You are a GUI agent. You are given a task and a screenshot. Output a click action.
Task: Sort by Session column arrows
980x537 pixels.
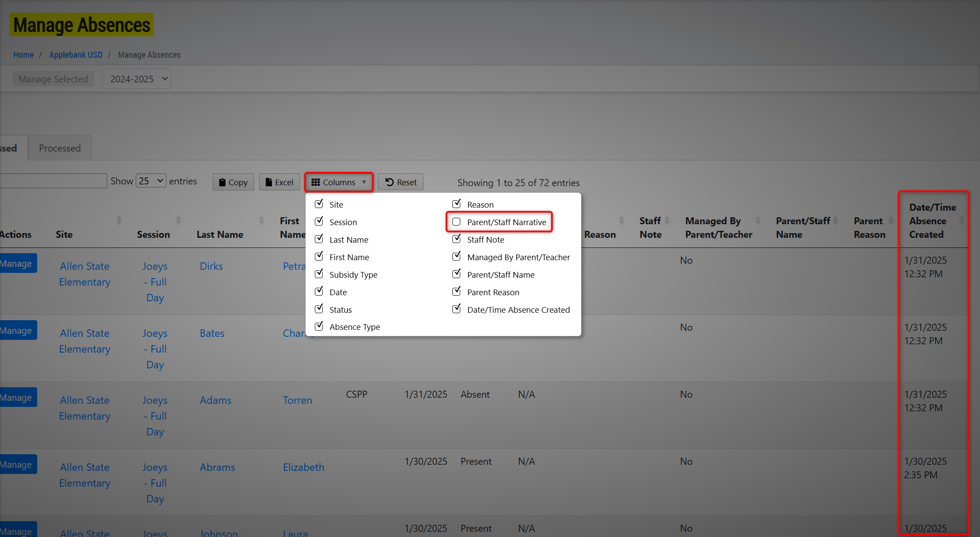(178, 220)
